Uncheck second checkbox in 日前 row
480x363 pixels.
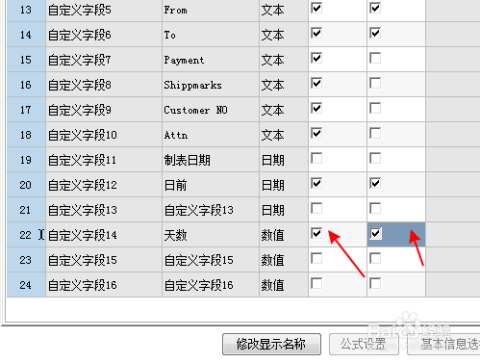[375, 183]
